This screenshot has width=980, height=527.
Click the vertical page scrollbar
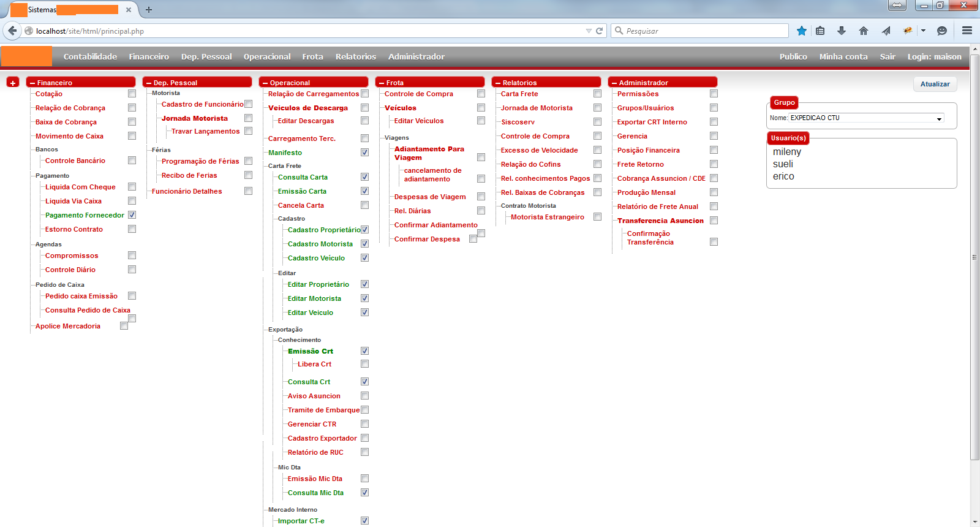pyautogui.click(x=974, y=257)
